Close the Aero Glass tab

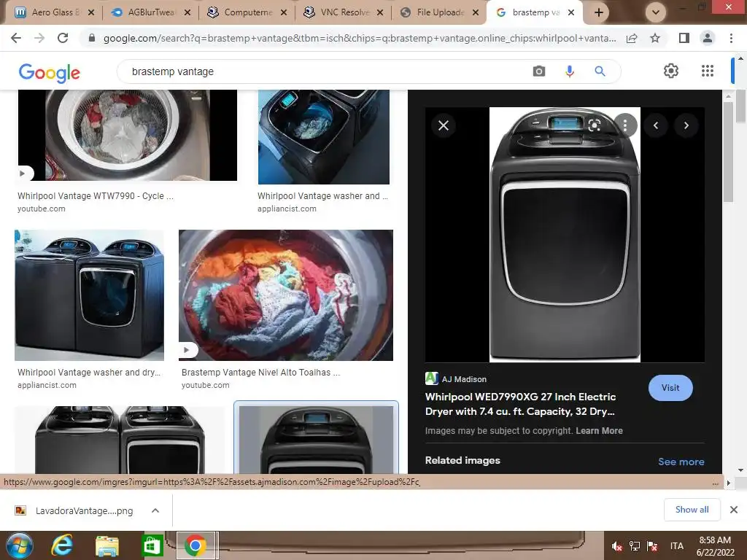(91, 12)
